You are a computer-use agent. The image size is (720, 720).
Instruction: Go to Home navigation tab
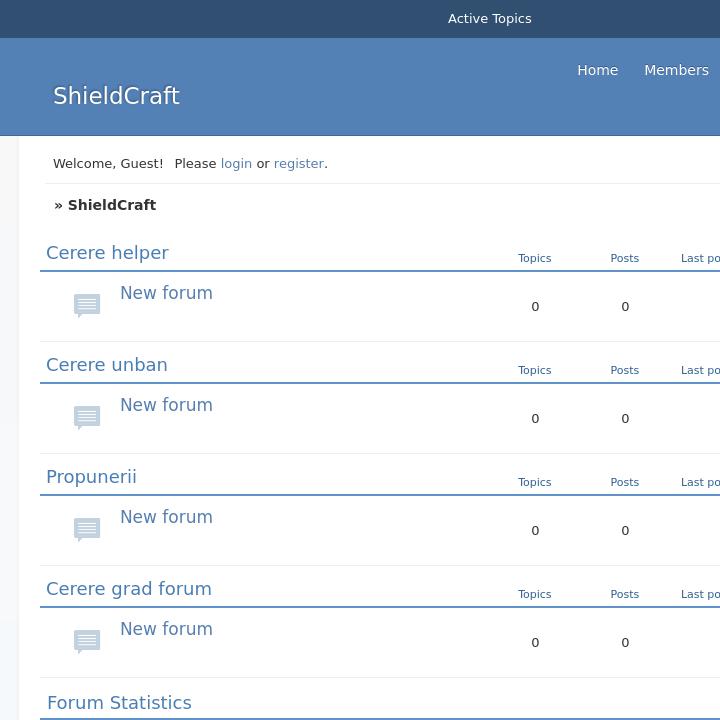pos(597,70)
